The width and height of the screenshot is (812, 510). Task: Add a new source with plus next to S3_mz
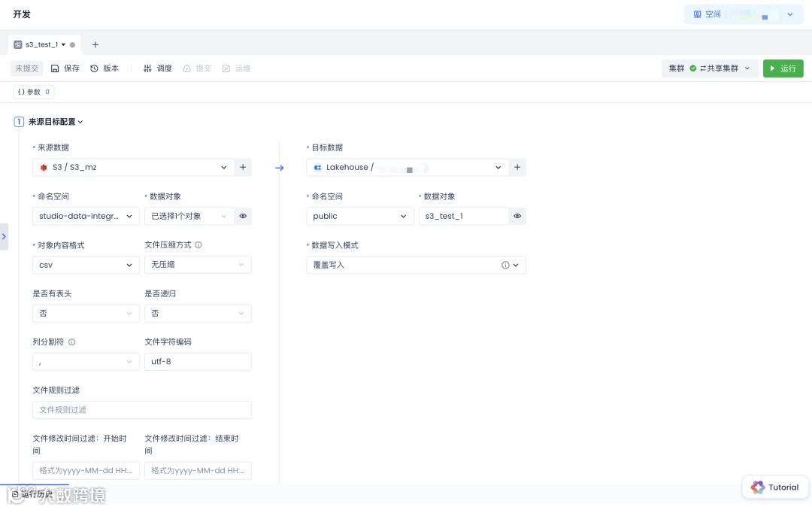click(x=243, y=168)
